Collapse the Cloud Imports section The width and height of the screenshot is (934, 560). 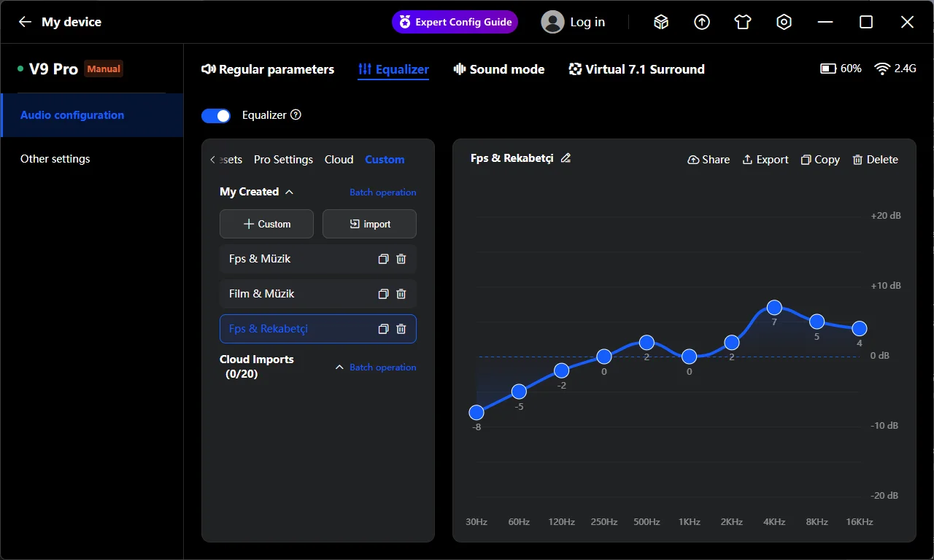(339, 367)
